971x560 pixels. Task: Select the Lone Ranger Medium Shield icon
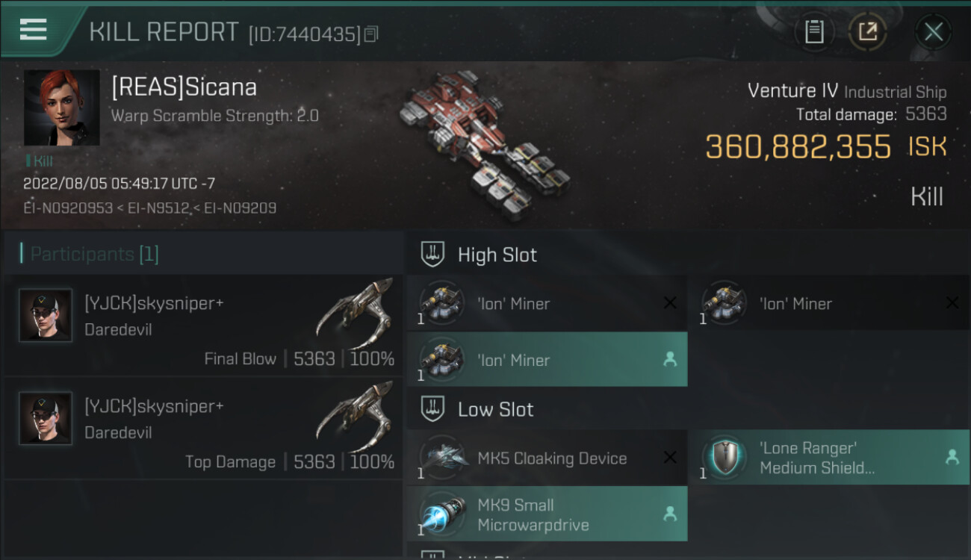click(x=725, y=458)
